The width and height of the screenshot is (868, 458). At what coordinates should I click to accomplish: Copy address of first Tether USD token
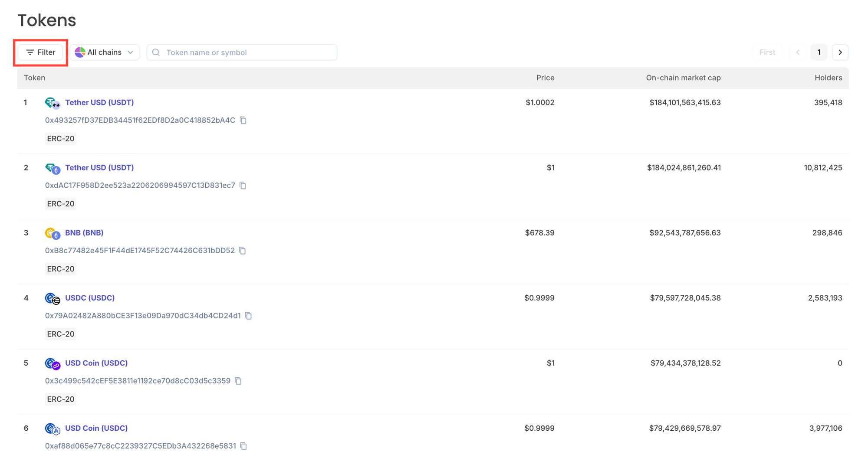[243, 121]
